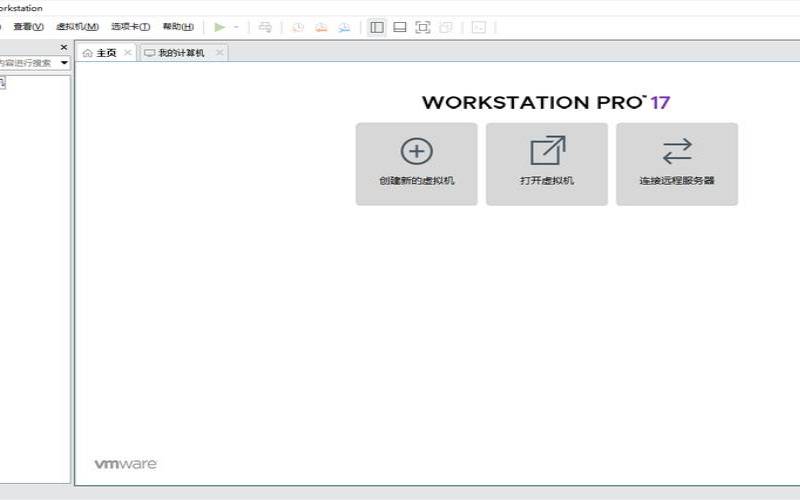The height and width of the screenshot is (500, 800).
Task: Click 连接远程服务器 tile
Action: pyautogui.click(x=677, y=164)
